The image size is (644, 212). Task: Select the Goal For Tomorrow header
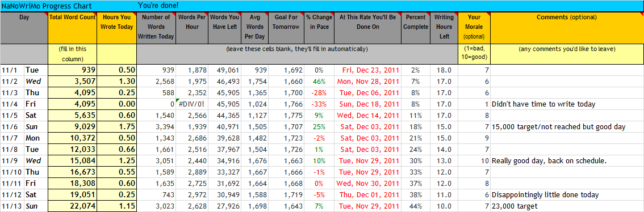point(286,28)
